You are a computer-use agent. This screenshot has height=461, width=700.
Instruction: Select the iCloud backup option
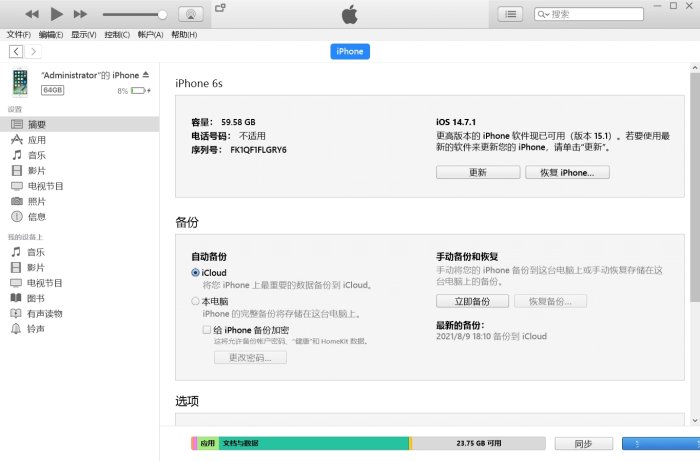(195, 272)
